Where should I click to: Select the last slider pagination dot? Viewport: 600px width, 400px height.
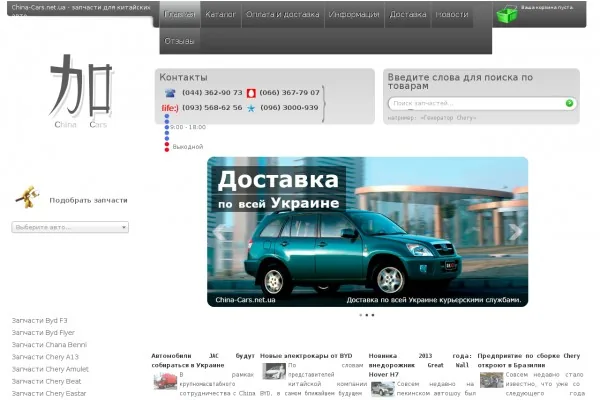[x=373, y=315]
